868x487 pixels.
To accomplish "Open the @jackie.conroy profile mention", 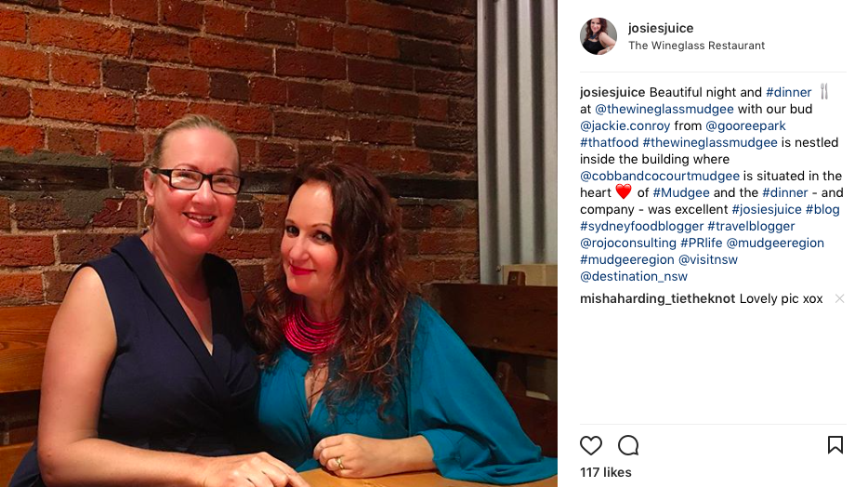I will point(625,125).
